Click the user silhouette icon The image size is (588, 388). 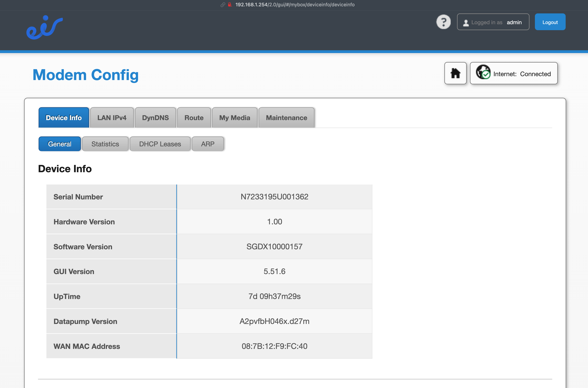[466, 23]
